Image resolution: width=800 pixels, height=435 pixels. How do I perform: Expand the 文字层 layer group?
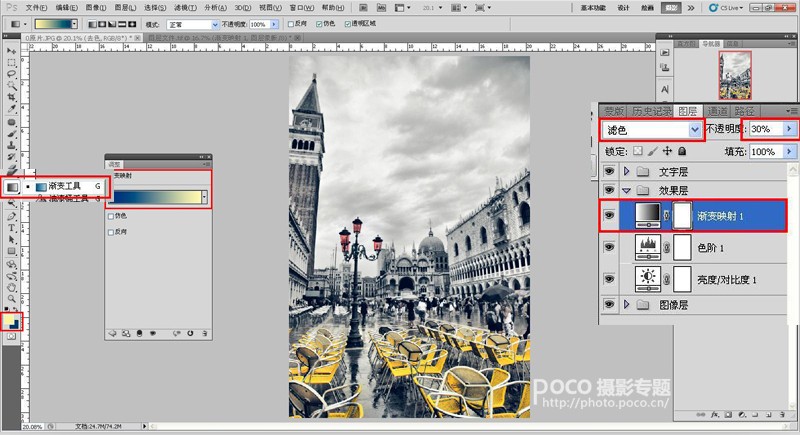tap(627, 171)
